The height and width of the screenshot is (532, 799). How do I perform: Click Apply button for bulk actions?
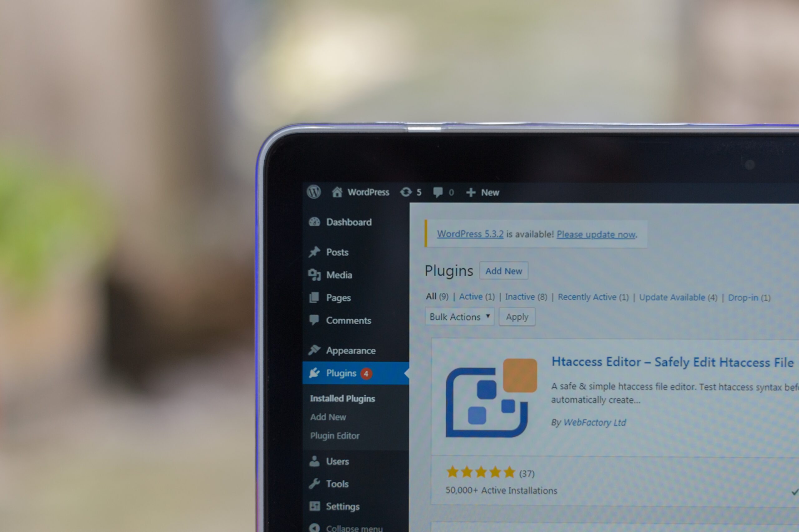coord(516,317)
